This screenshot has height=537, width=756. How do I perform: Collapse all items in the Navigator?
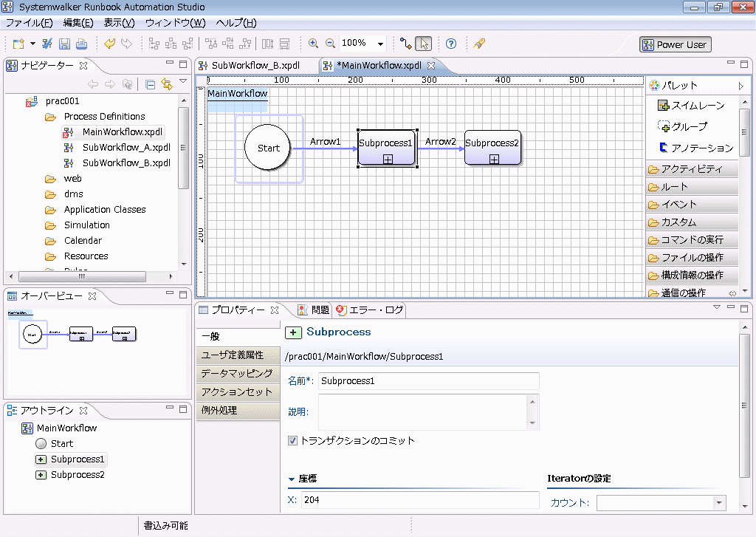[x=151, y=84]
